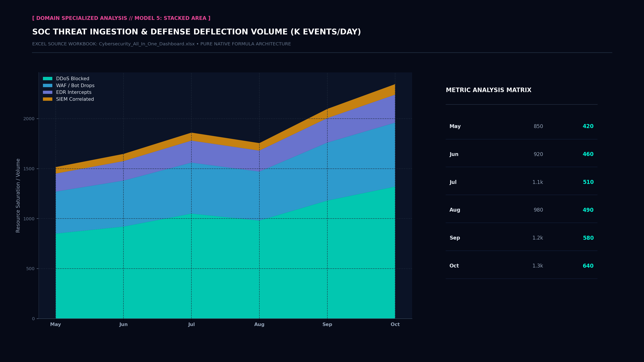Click the 1.3k value in Oct row
Viewport: 644px width, 362px height.
pos(538,266)
